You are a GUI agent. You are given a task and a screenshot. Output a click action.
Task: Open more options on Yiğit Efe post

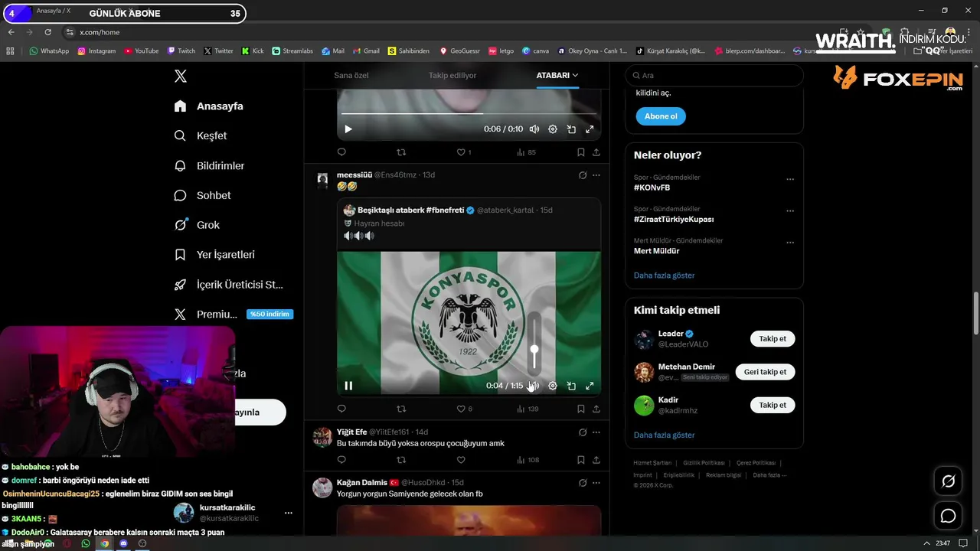596,432
